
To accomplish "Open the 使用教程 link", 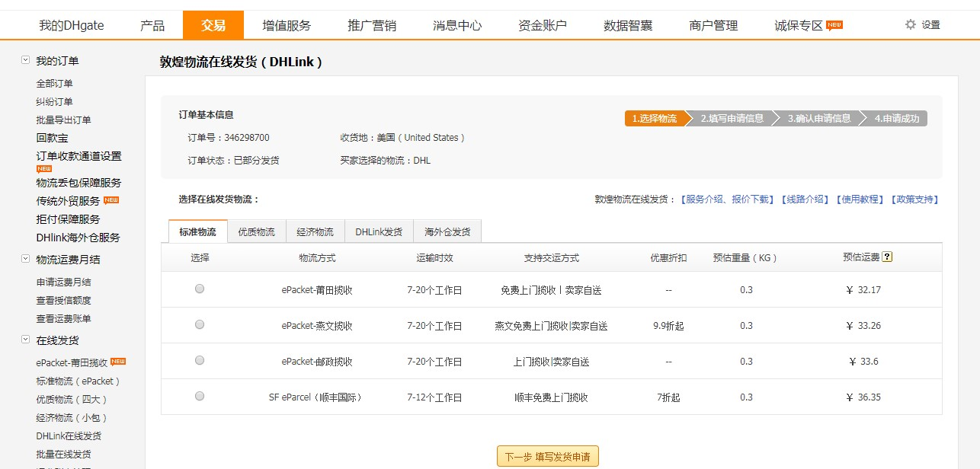I will click(x=861, y=199).
